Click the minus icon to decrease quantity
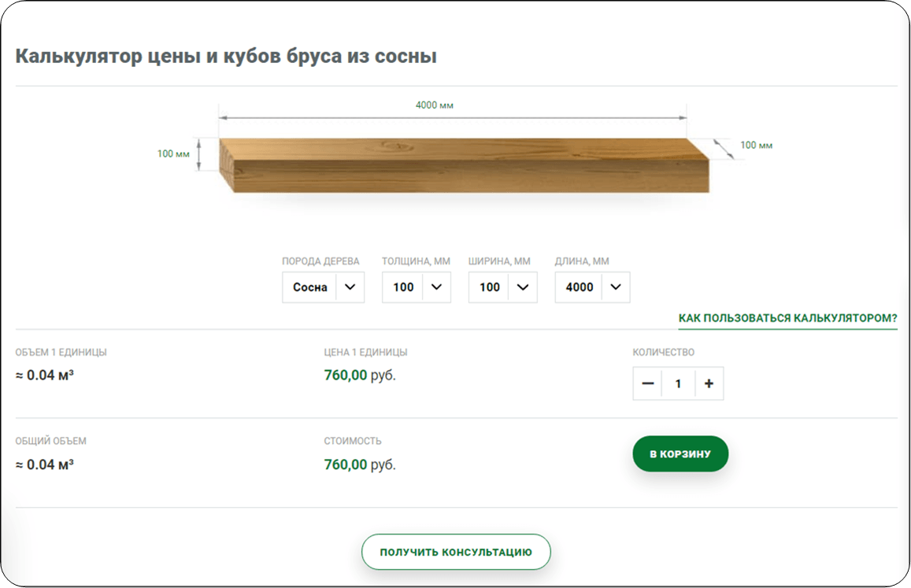This screenshot has width=911, height=588. pos(648,384)
